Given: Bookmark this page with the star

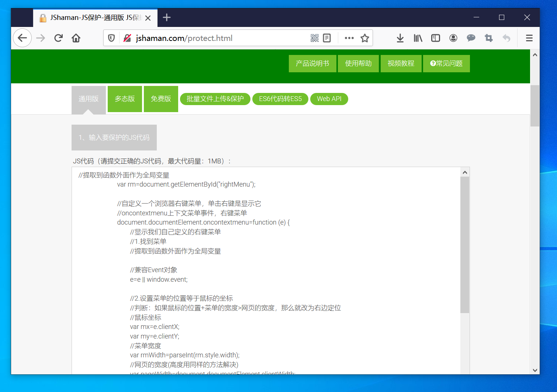Looking at the screenshot, I should 365,38.
